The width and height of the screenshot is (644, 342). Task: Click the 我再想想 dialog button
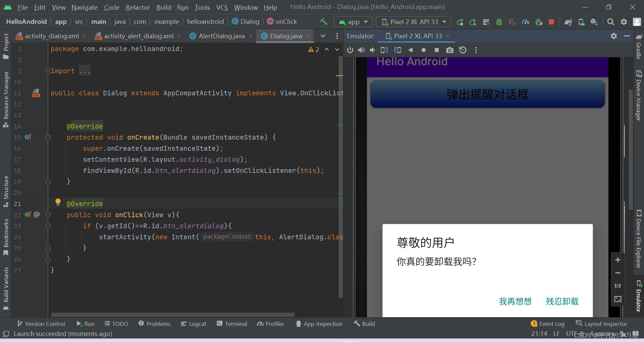coord(515,301)
